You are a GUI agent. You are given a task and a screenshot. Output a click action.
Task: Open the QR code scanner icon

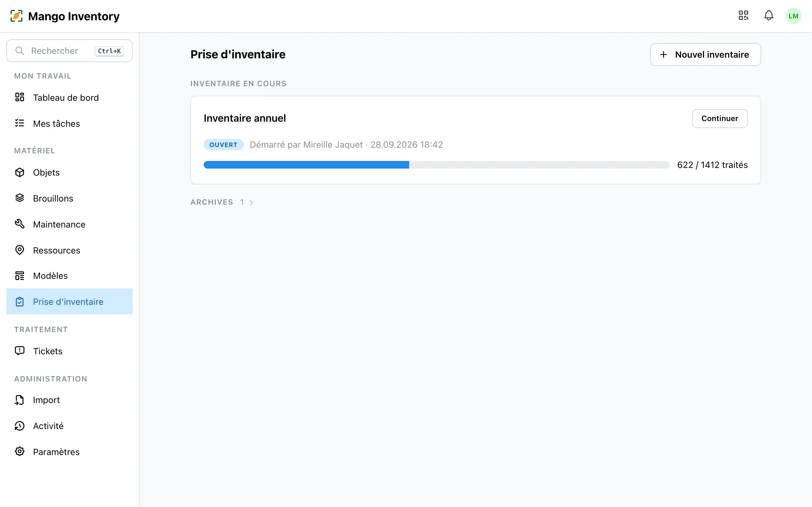point(743,16)
